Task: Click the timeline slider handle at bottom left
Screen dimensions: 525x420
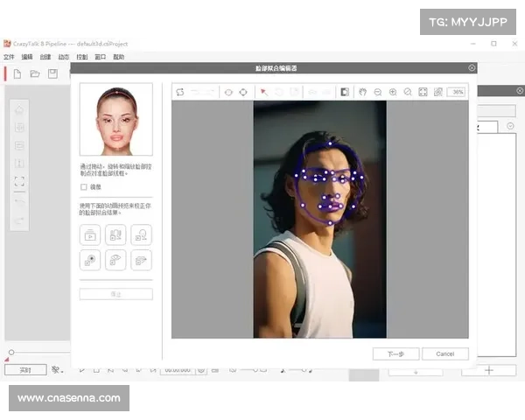Action: tap(10, 353)
